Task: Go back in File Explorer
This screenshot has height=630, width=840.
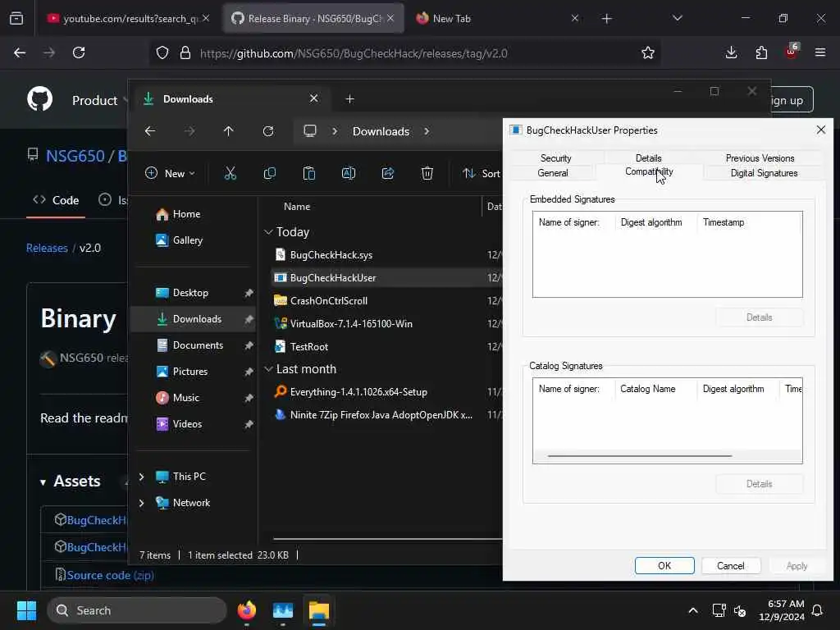Action: pos(150,131)
